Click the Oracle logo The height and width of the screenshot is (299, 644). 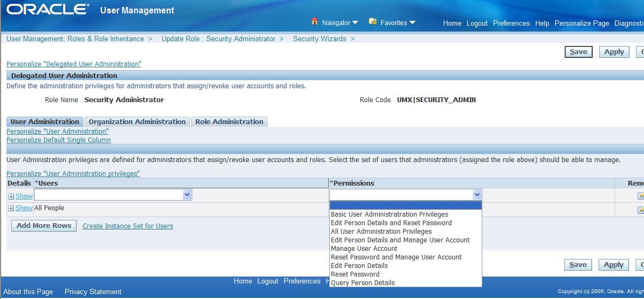tap(47, 10)
